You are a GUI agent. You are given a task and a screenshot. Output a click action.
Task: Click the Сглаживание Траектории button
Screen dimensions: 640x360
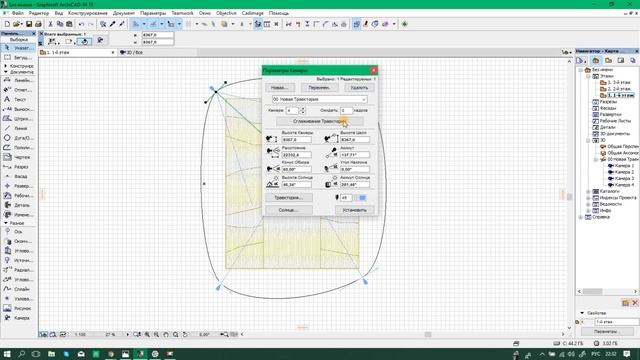pos(320,121)
